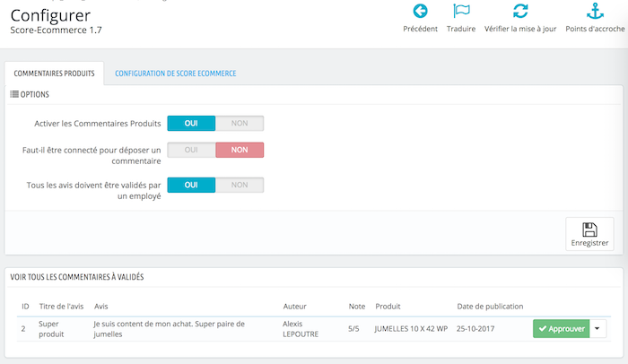Set avis validés par un employé to NON
Viewport: 628px width, 364px height.
tap(240, 185)
